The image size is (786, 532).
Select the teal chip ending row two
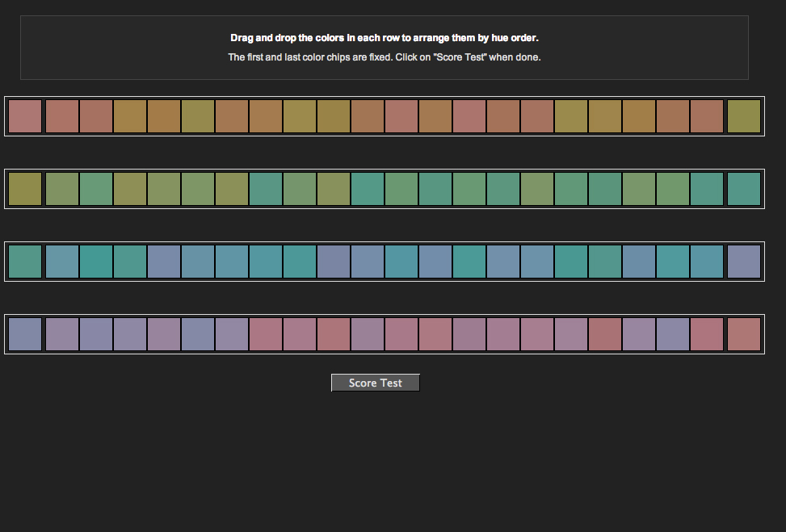click(x=745, y=188)
